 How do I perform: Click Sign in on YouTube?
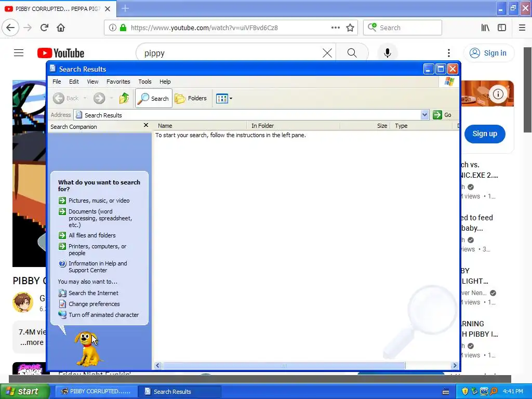488,53
